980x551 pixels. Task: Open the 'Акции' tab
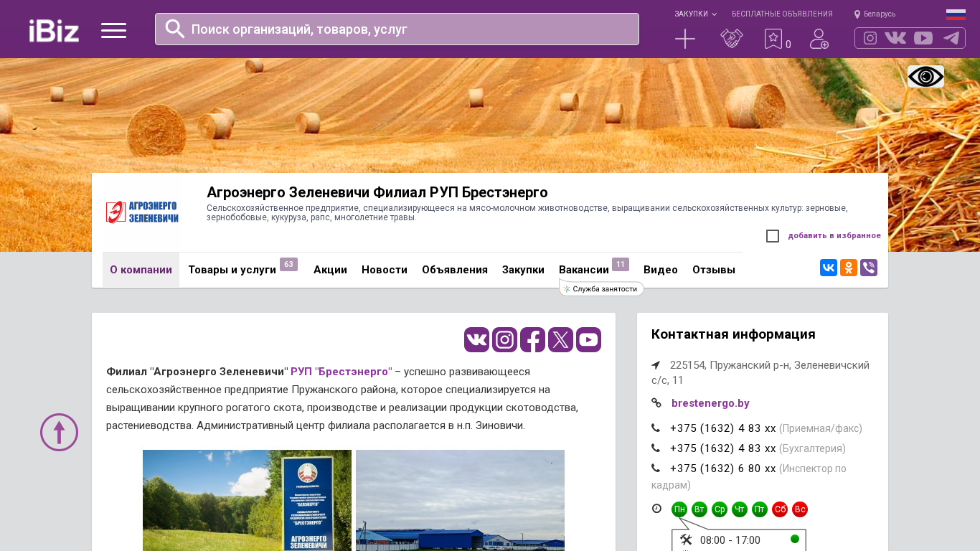point(330,270)
